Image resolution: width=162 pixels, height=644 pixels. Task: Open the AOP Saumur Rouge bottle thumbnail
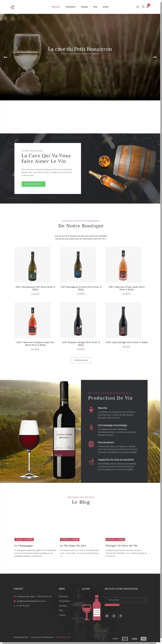click(x=78, y=320)
